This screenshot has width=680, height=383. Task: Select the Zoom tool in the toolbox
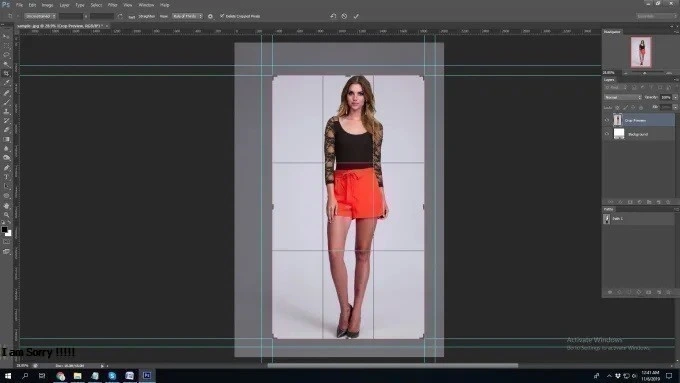pyautogui.click(x=7, y=215)
